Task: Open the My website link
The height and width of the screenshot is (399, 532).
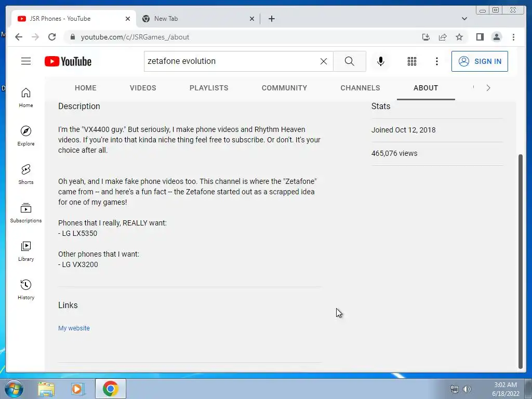Action: 74,328
